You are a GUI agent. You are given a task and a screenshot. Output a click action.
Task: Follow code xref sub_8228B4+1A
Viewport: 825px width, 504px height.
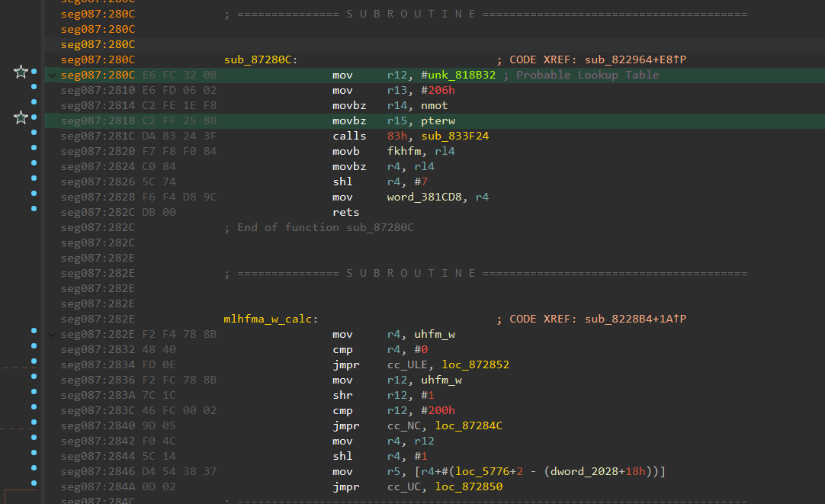coord(636,319)
